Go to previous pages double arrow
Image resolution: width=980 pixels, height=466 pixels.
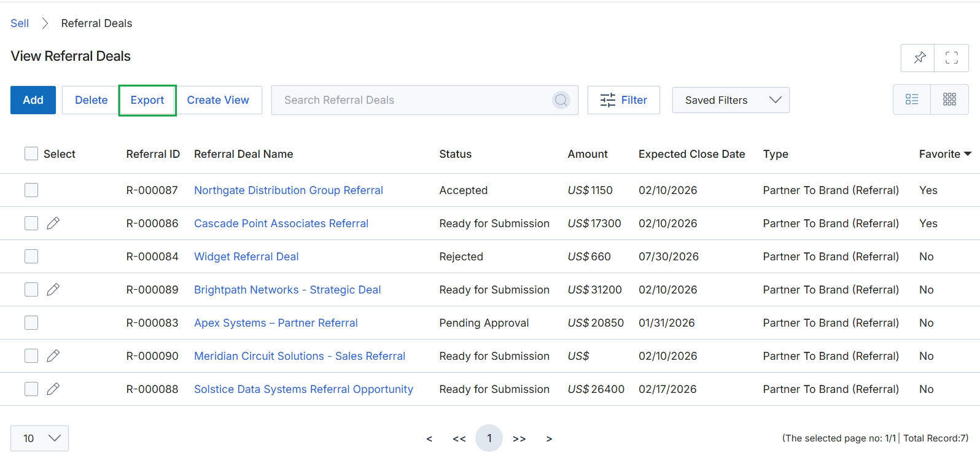(x=459, y=438)
